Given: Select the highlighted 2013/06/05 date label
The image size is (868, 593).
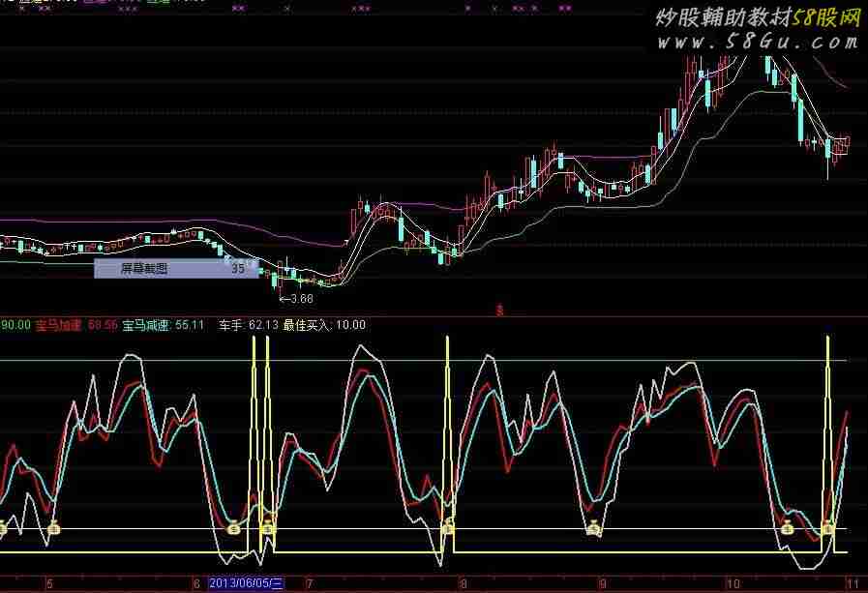Looking at the screenshot, I should (x=246, y=583).
